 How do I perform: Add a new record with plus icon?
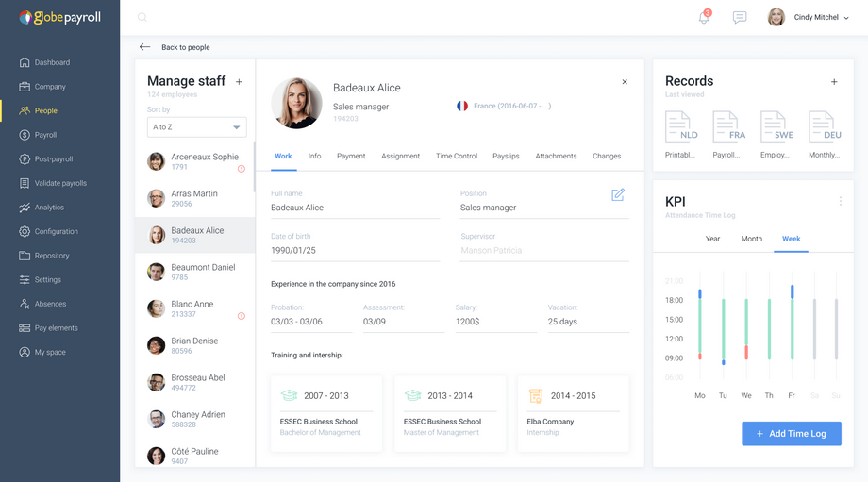[834, 82]
